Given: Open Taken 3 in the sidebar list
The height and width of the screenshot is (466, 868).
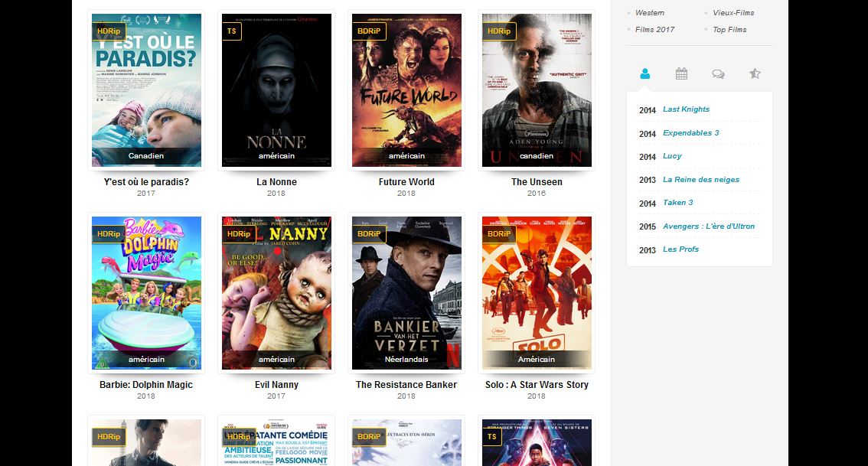Looking at the screenshot, I should coord(677,203).
